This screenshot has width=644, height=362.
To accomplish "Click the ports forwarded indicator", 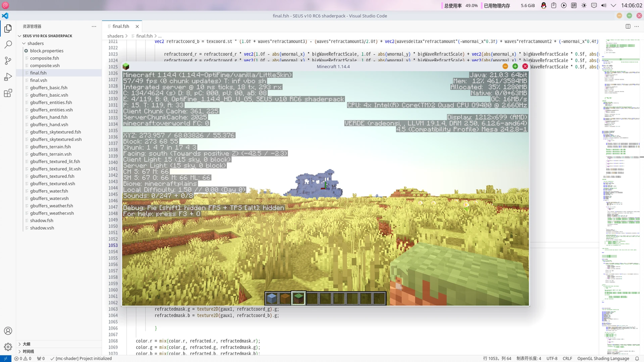I will [x=41, y=358].
